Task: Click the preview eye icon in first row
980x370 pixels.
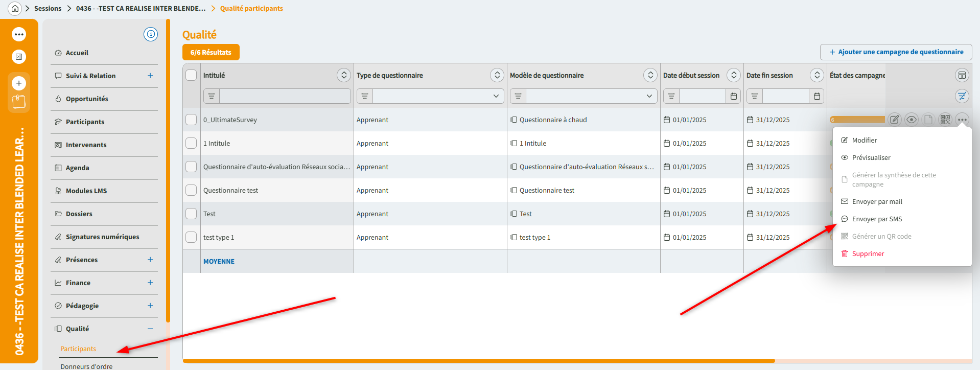Action: (911, 120)
